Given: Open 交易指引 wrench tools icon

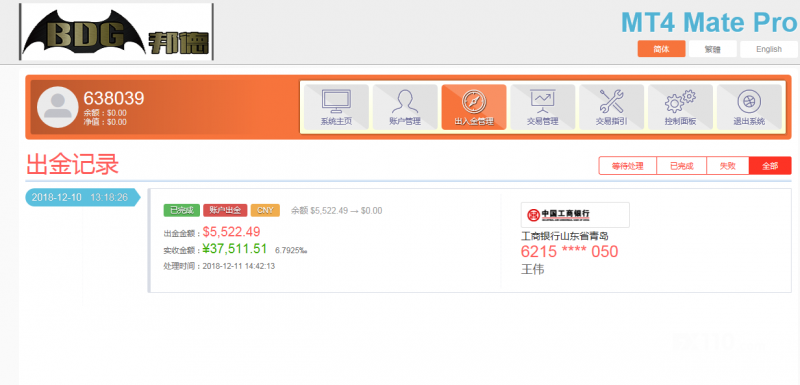Looking at the screenshot, I should 612,107.
